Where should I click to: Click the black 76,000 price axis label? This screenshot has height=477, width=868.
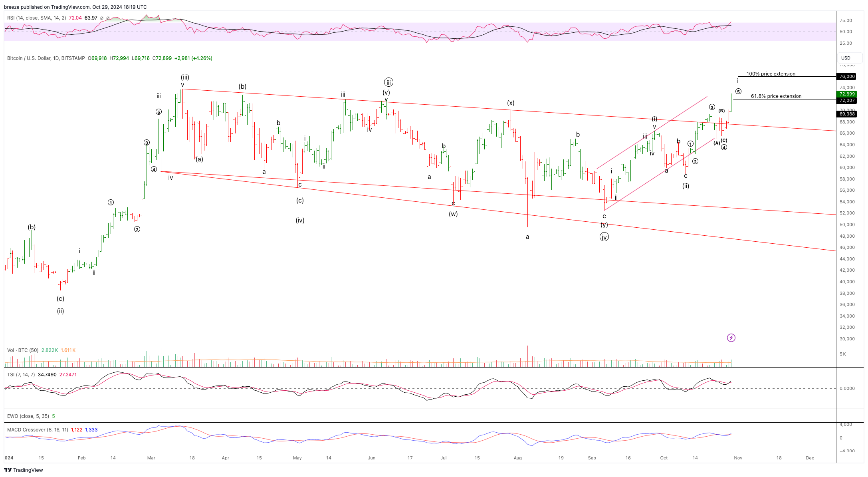[846, 76]
